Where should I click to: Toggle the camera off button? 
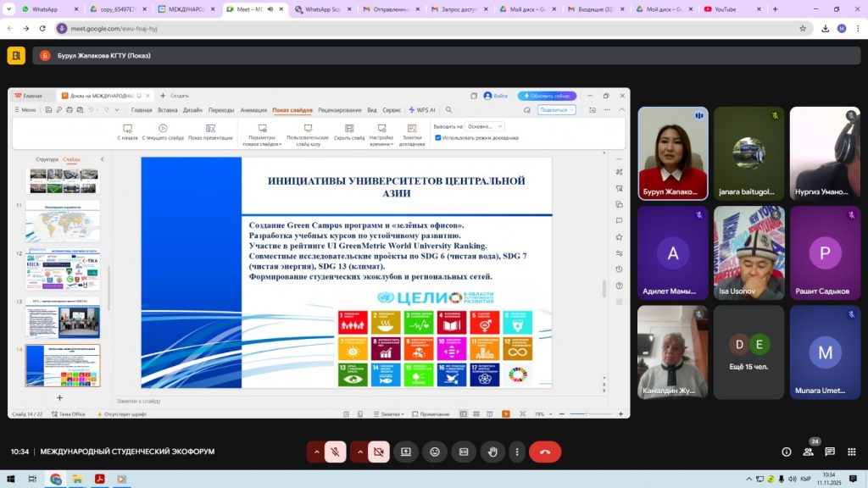[x=378, y=452]
